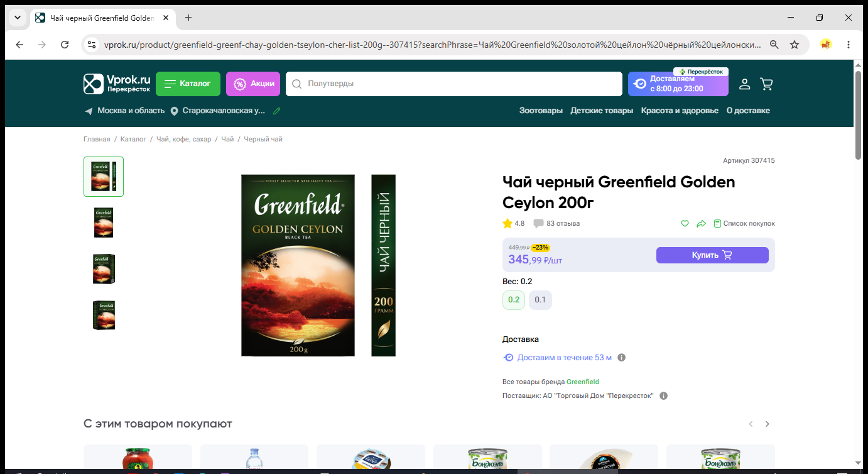Go to Чай breadcrumb link
The height and width of the screenshot is (474, 868).
(227, 139)
